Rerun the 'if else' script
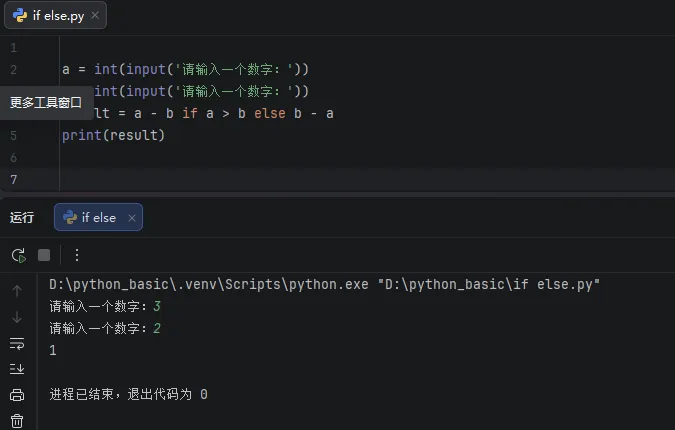Image resolution: width=675 pixels, height=430 pixels. [18, 255]
